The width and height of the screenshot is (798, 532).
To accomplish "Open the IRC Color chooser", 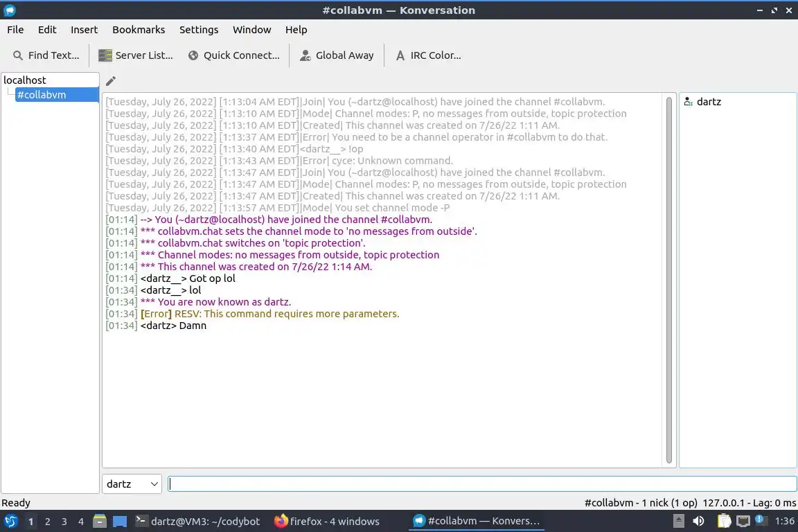I will point(429,55).
